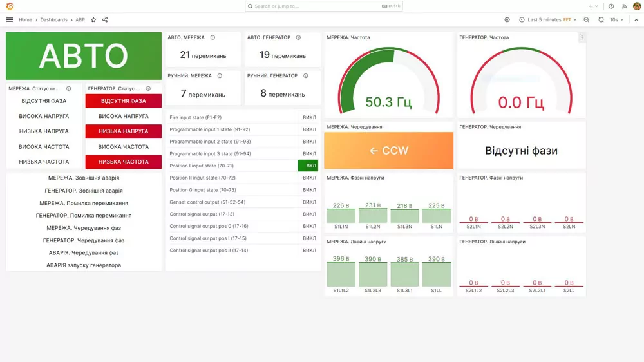Click the 50.3 Гц frequency gauge
Image resolution: width=644 pixels, height=362 pixels.
[388, 81]
